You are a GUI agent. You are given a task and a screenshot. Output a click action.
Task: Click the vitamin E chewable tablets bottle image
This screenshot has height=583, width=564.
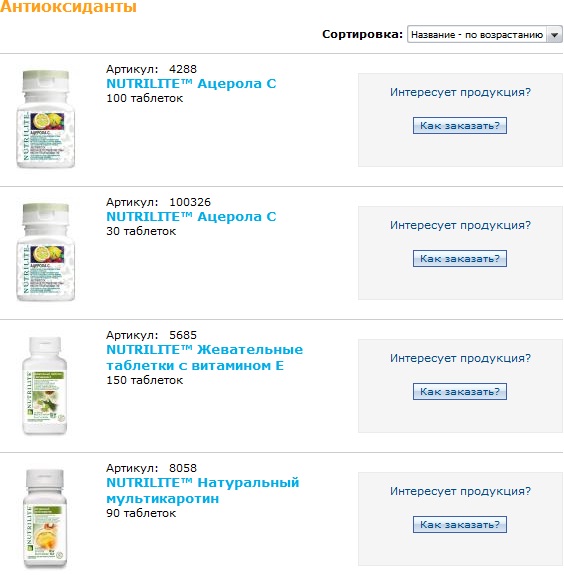[x=45, y=385]
